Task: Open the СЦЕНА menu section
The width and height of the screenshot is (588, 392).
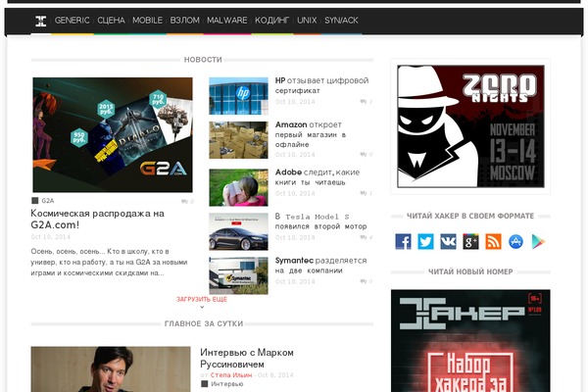Action: [x=111, y=21]
